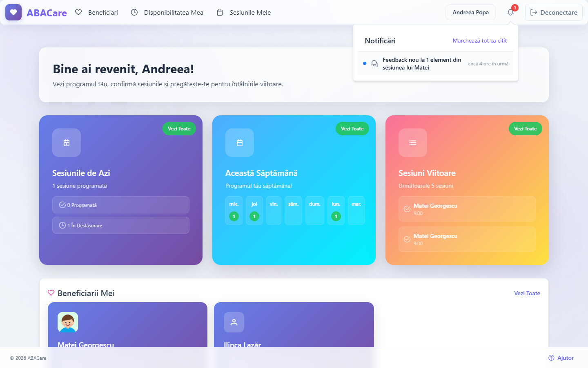Click Vezi Toate on Sesiuni Viitoare card
Screen dimensions: 588x368
point(526,129)
